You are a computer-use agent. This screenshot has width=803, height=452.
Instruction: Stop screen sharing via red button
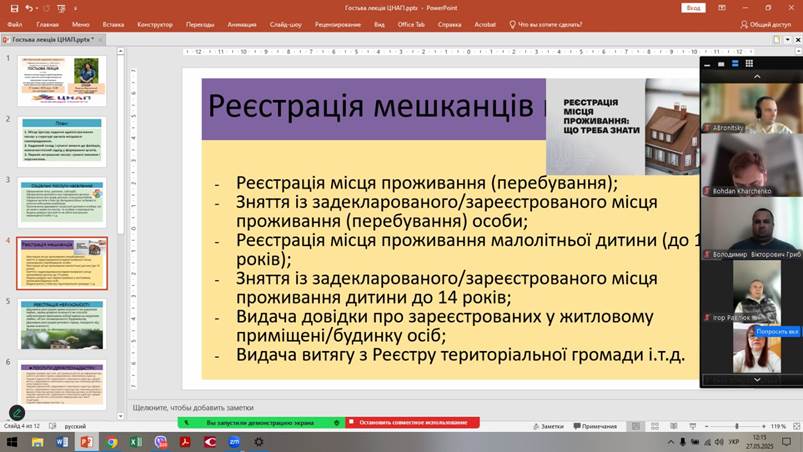[412, 422]
